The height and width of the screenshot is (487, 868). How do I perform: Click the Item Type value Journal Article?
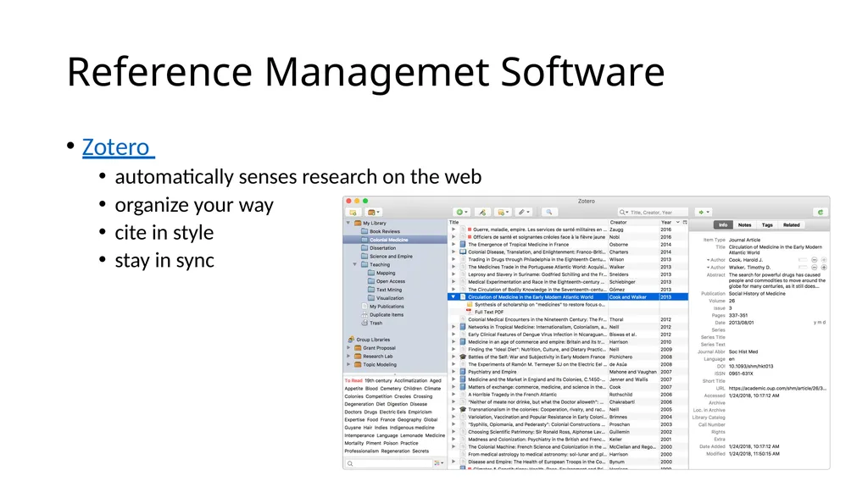click(744, 241)
